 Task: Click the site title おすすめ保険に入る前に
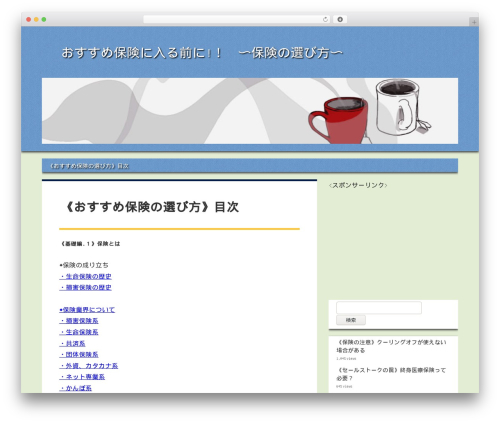click(202, 53)
